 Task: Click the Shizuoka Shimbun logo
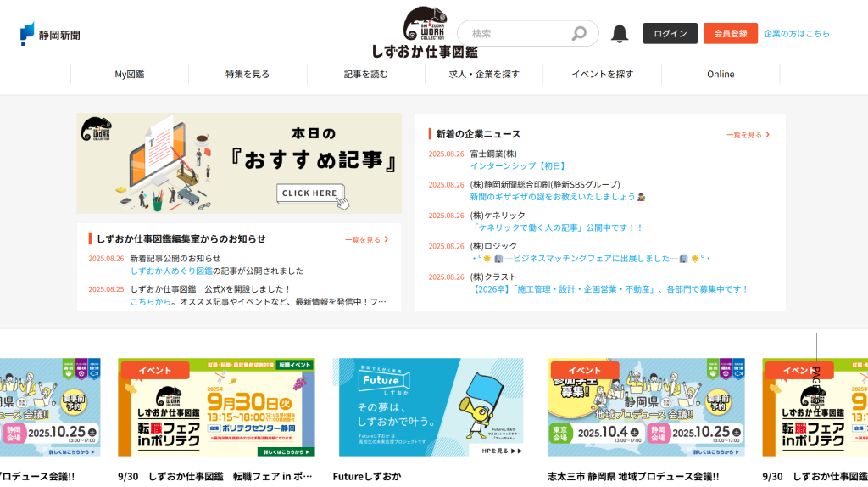click(50, 34)
